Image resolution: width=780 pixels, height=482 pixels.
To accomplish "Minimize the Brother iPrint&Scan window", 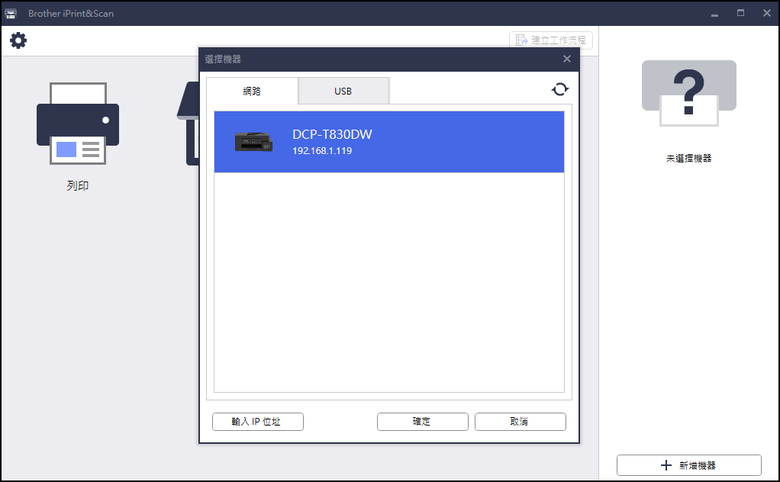I will tap(715, 13).
